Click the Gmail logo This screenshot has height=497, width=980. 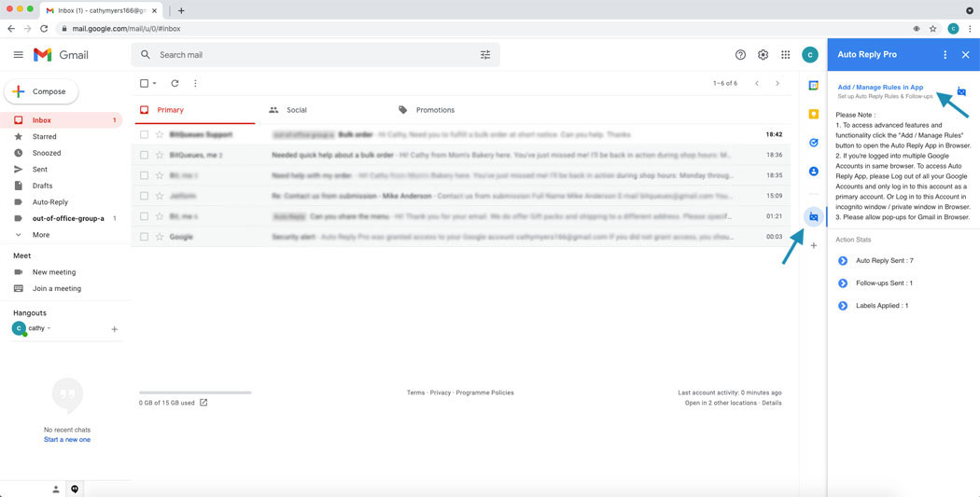[x=61, y=55]
